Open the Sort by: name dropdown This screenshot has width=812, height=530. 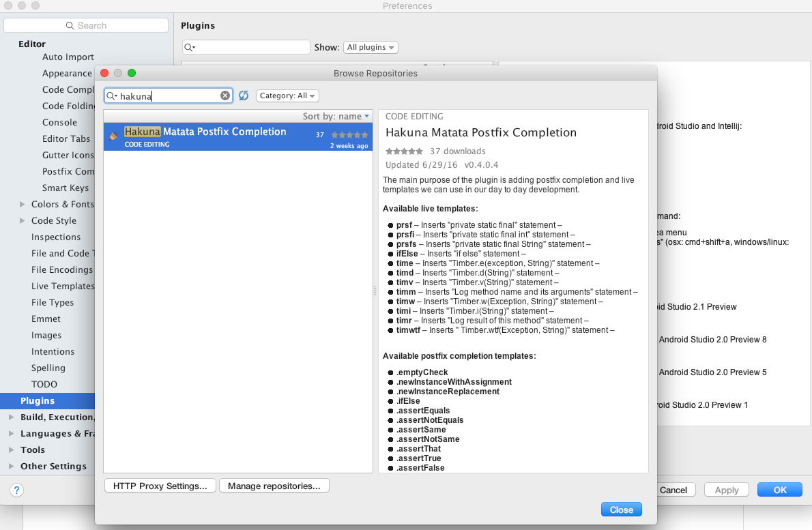coord(336,117)
